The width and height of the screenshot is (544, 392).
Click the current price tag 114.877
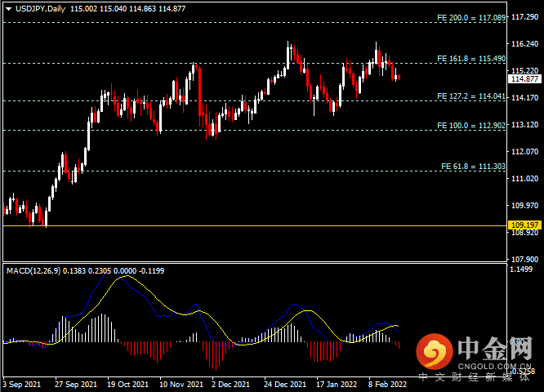click(524, 78)
